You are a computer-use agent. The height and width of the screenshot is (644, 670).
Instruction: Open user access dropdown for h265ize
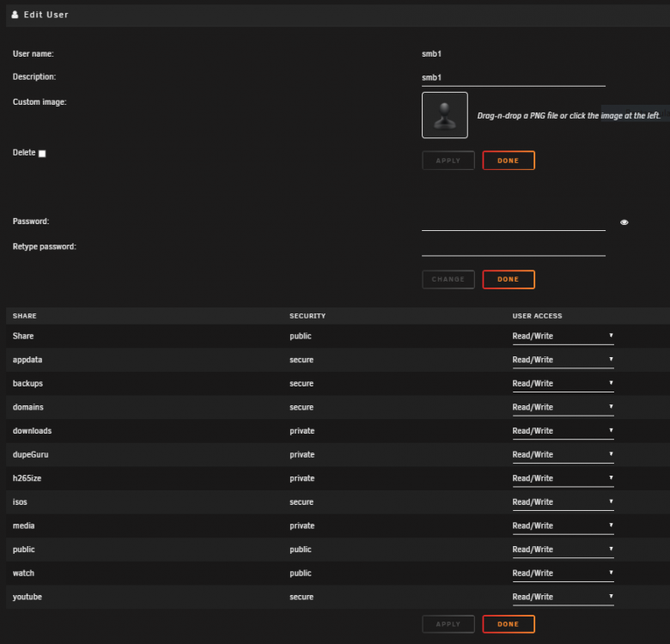pyautogui.click(x=563, y=478)
